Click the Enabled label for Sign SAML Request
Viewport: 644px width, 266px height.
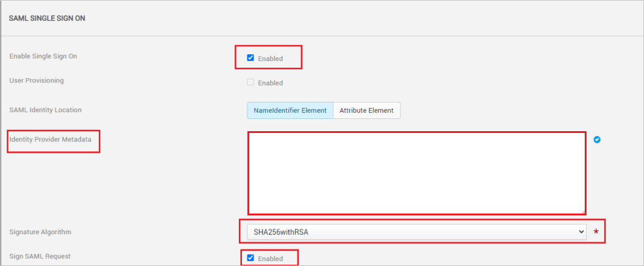click(270, 259)
